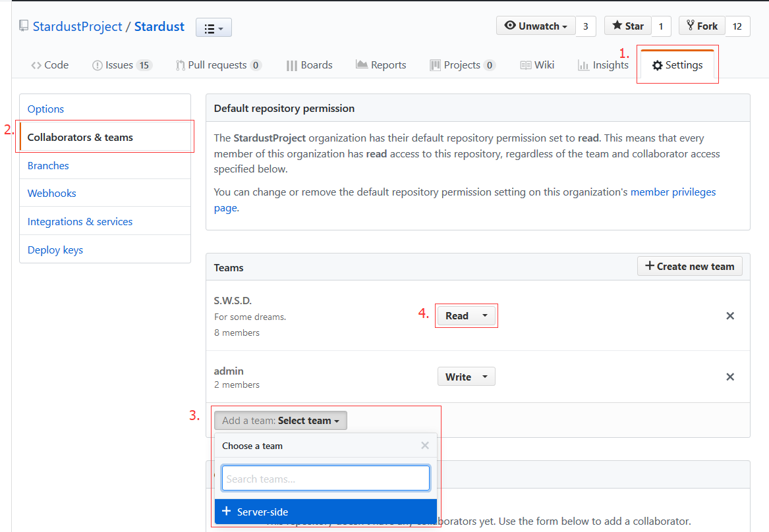
Task: Click Create new team button
Action: pos(689,267)
